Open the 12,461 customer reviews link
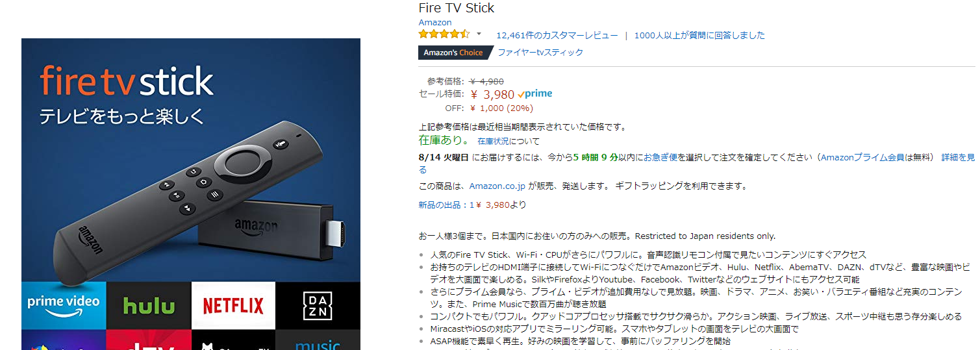 point(557,35)
